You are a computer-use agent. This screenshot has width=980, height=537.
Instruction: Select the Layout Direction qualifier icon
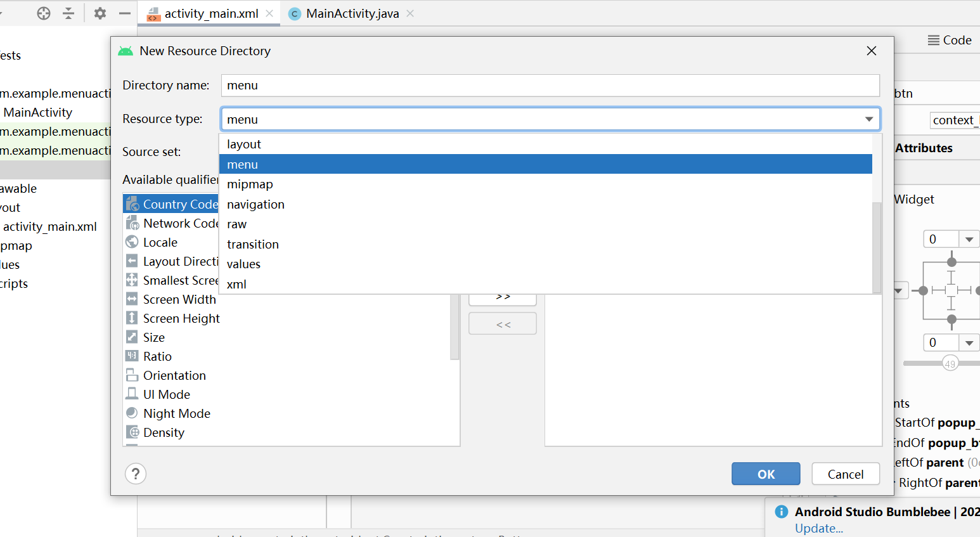tap(131, 261)
